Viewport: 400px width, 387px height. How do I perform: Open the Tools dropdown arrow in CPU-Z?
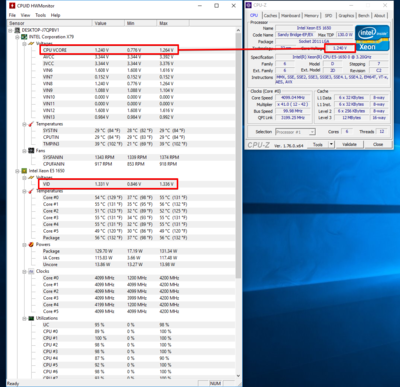tap(331, 145)
